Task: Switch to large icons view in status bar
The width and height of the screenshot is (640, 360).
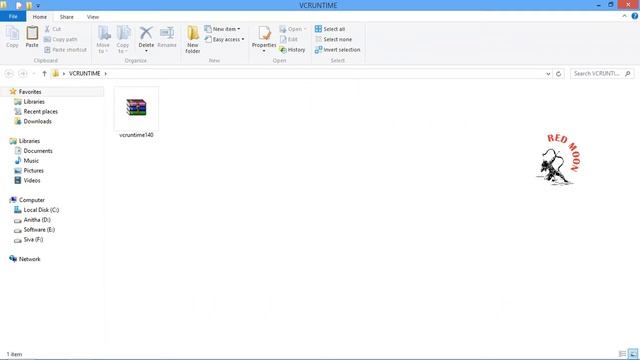Action: pos(633,354)
